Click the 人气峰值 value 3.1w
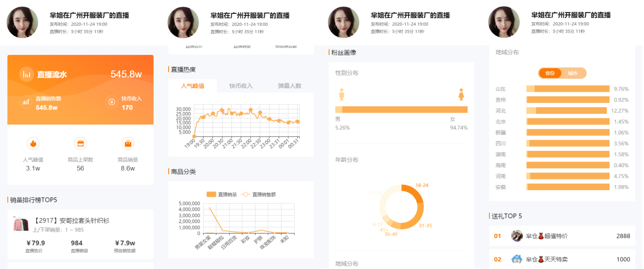The image size is (644, 269). click(33, 168)
